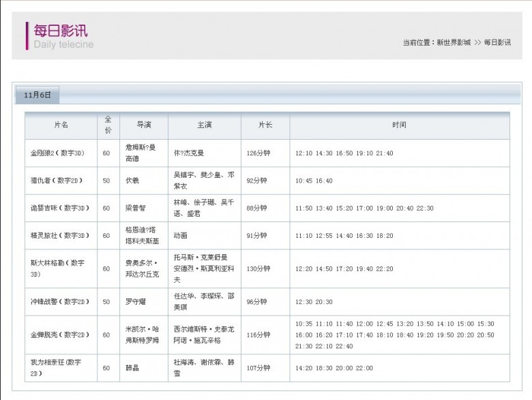Click the 片名 column header
Viewport: 532px width, 400px height.
coord(61,125)
